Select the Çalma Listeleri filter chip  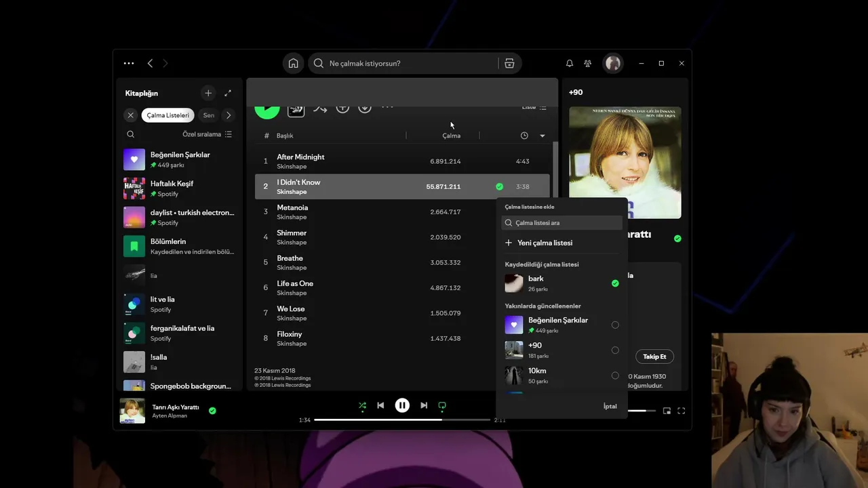coord(168,115)
